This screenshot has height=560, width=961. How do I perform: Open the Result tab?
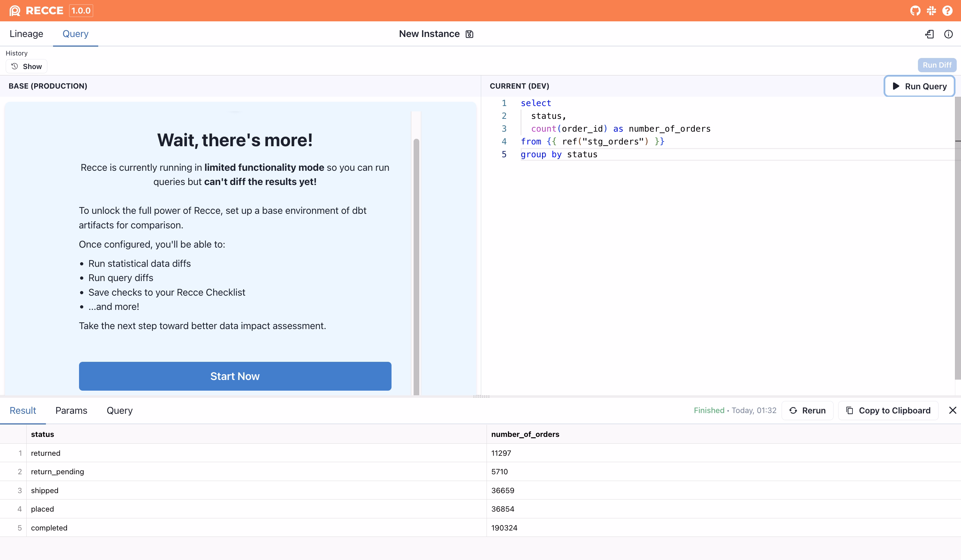click(23, 411)
